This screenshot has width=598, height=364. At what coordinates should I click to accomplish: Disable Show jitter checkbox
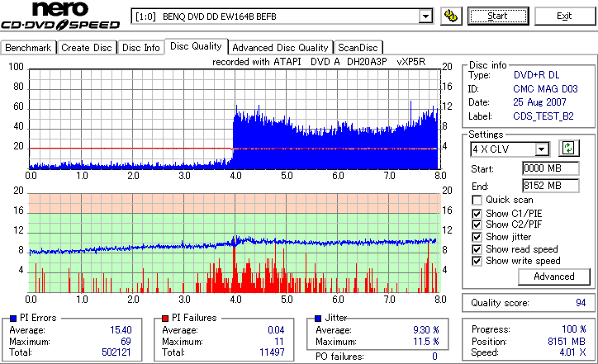click(x=477, y=237)
